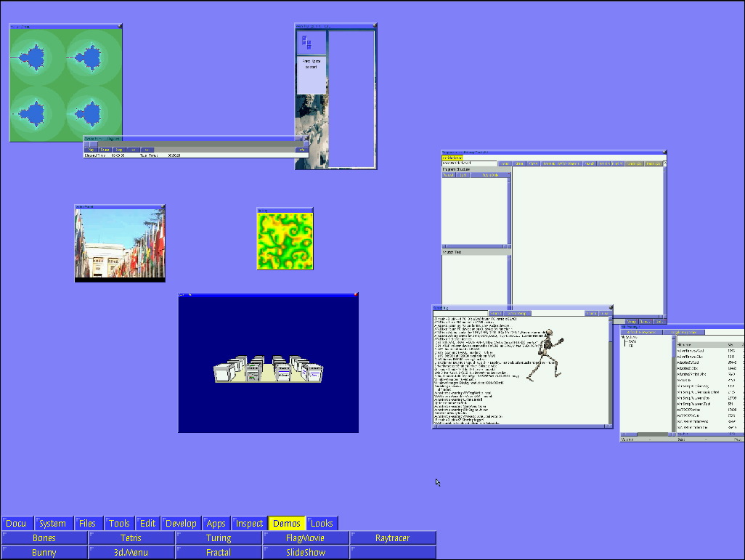Viewport: 745px width, 560px height.
Task: Open the Docu tab in main menu
Action: pyautogui.click(x=17, y=524)
